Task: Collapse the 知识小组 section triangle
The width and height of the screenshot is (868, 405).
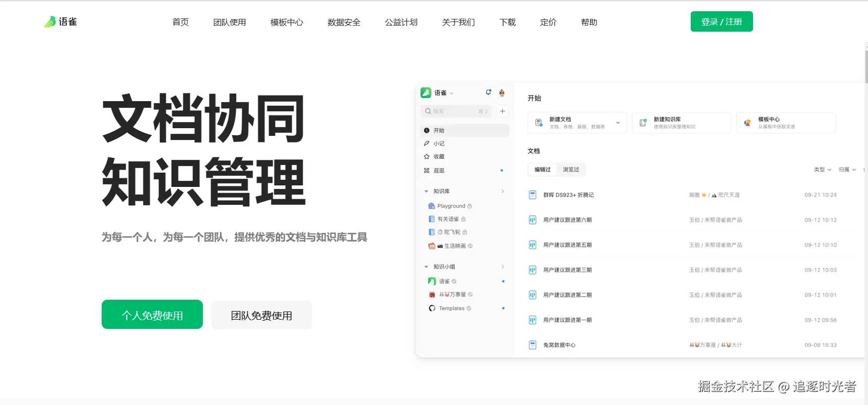Action: click(427, 267)
